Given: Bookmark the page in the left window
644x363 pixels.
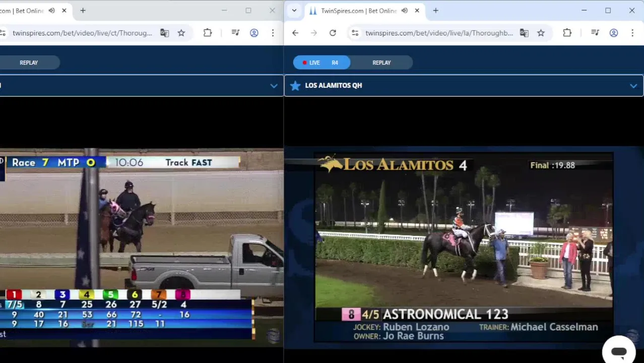Looking at the screenshot, I should pos(181,33).
